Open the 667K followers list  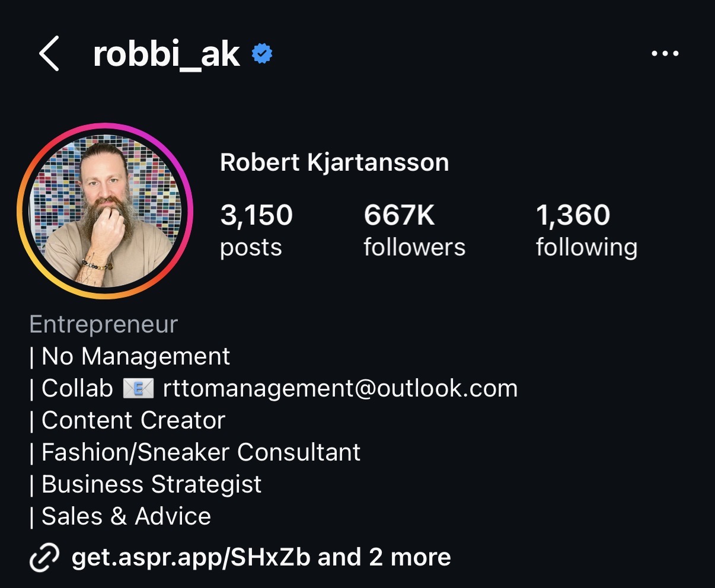414,231
